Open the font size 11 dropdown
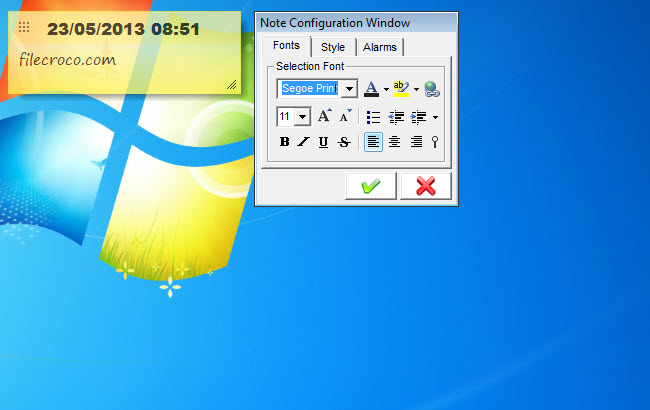Image resolution: width=650 pixels, height=410 pixels. point(303,116)
